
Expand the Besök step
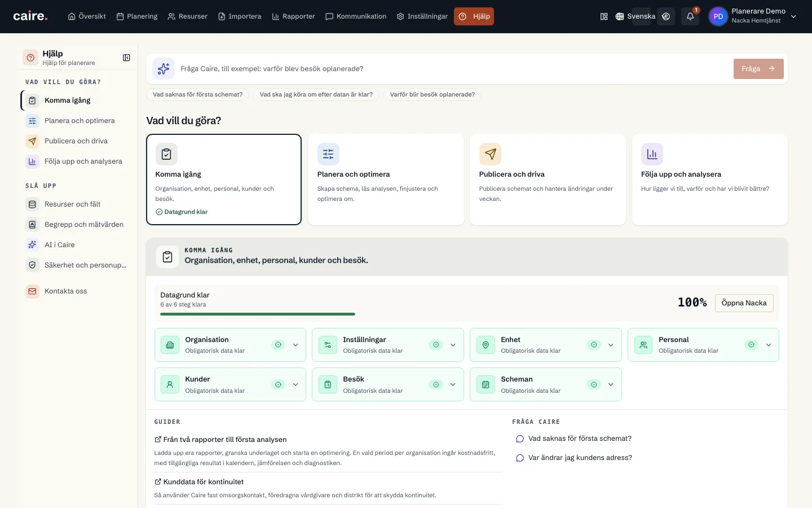pyautogui.click(x=453, y=384)
